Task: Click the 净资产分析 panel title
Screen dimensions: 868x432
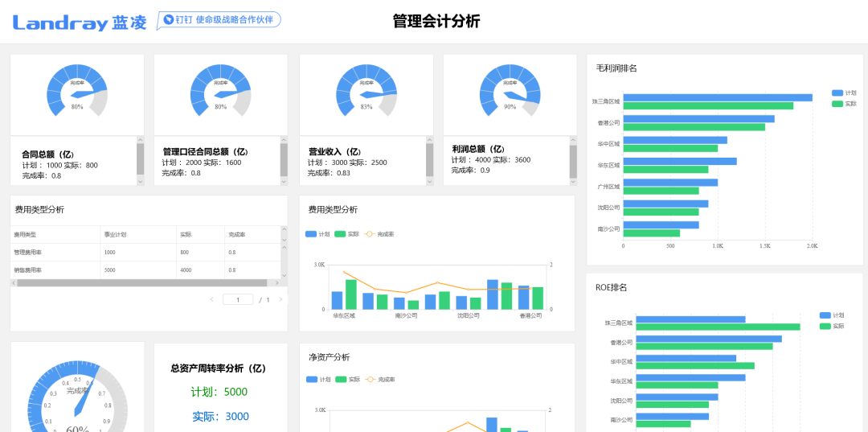Action: [x=329, y=357]
